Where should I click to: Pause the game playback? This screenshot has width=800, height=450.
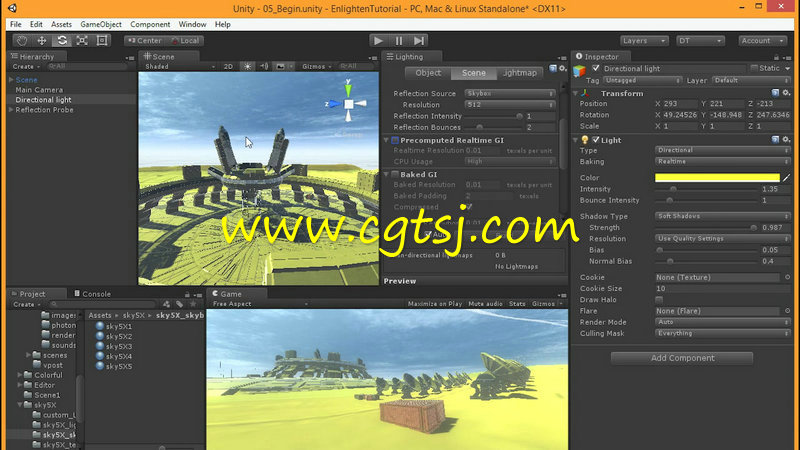pyautogui.click(x=398, y=41)
